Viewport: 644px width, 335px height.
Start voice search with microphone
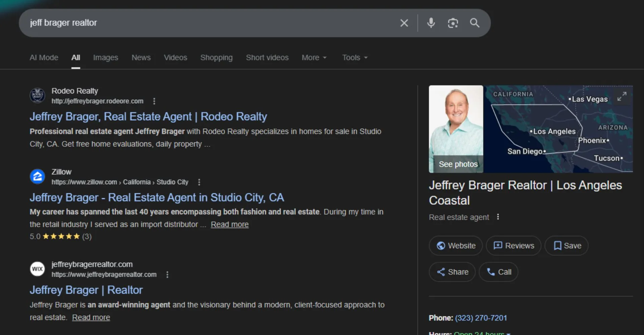431,23
